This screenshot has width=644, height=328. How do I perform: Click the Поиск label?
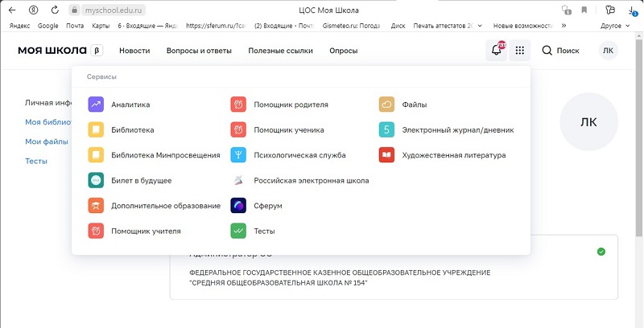click(568, 51)
